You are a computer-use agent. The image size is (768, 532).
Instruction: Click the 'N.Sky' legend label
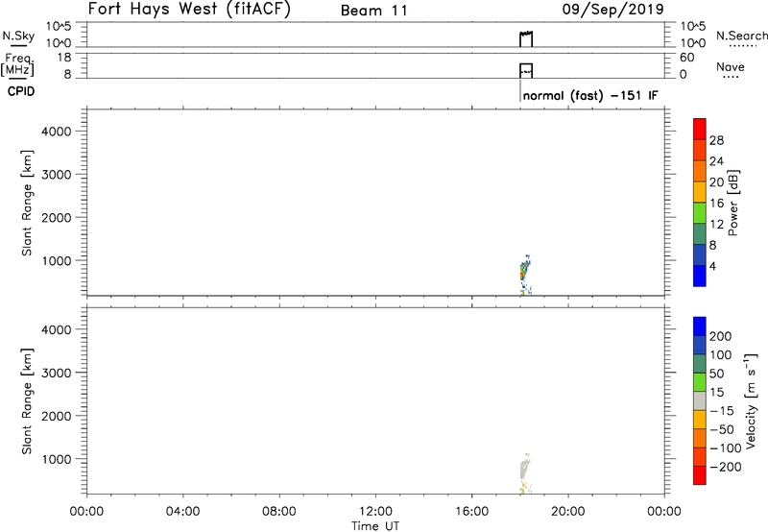point(18,36)
